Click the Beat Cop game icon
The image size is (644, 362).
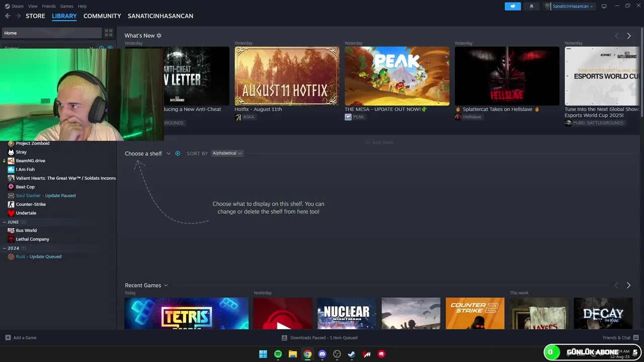pyautogui.click(x=11, y=187)
